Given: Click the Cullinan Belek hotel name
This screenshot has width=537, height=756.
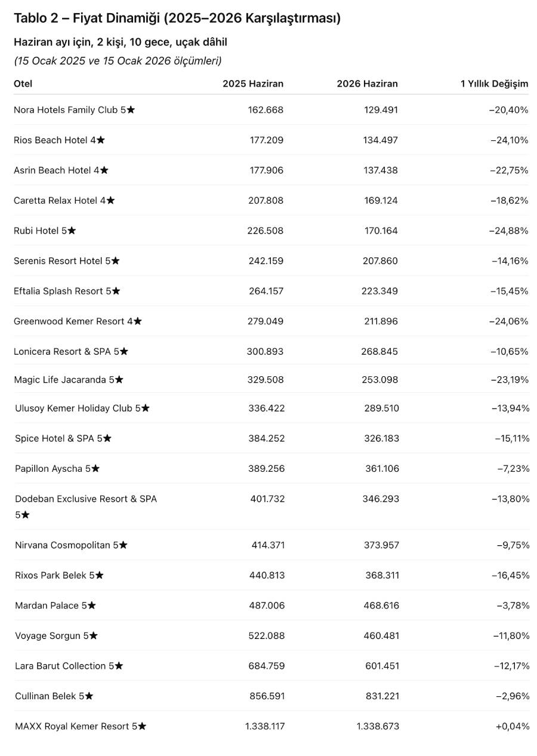Looking at the screenshot, I should pos(54,696).
